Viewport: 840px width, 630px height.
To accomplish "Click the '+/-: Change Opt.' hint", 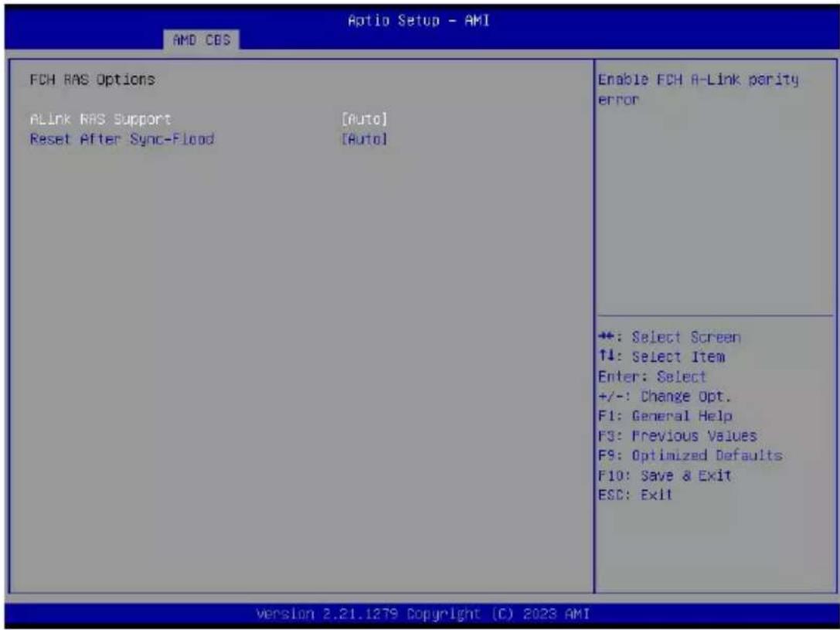I will pyautogui.click(x=665, y=397).
